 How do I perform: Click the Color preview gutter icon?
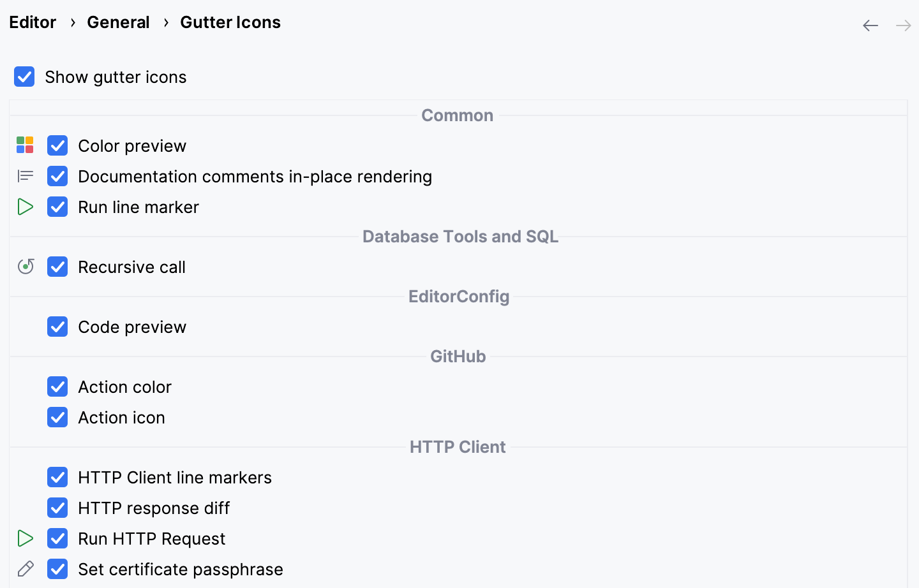click(x=25, y=145)
